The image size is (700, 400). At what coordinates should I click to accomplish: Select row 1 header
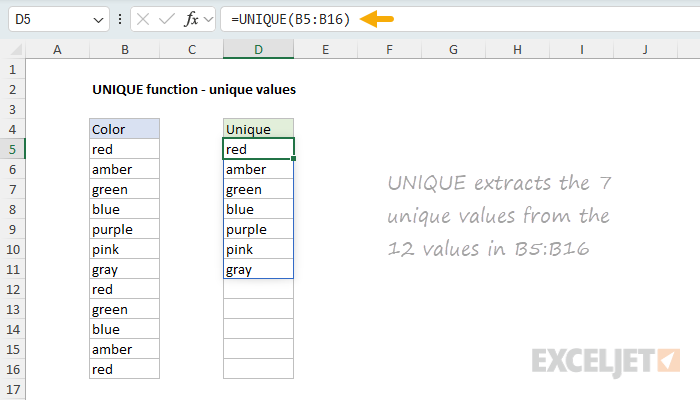tap(12, 69)
